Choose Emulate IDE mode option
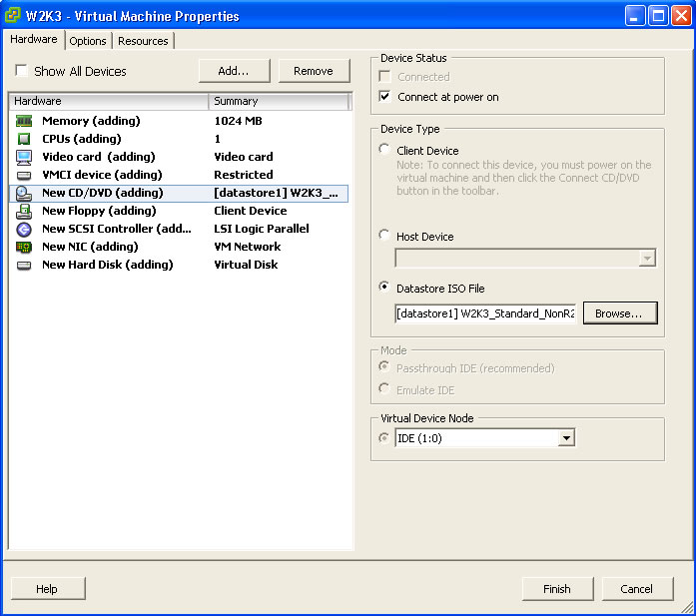 point(384,388)
